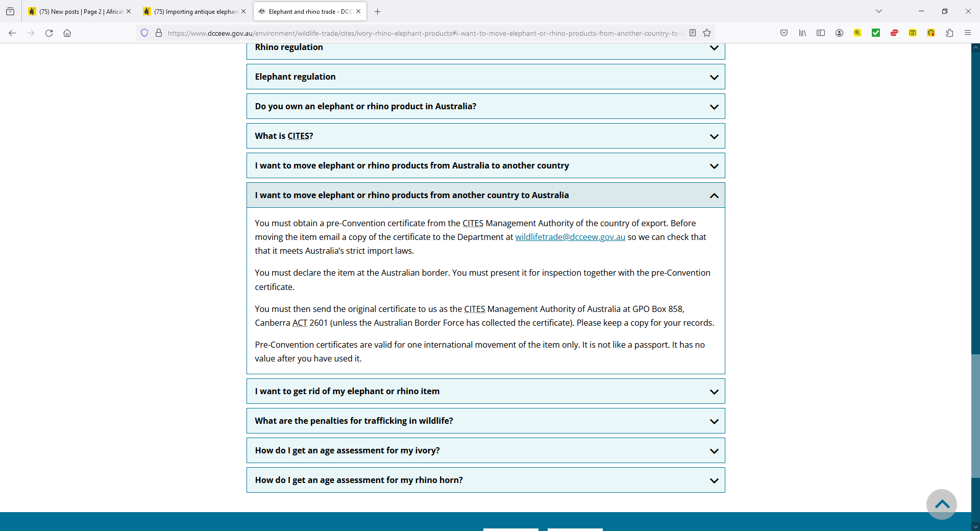Go to the browser home page icon
Viewport: 980px width, 531px height.
coord(67,33)
